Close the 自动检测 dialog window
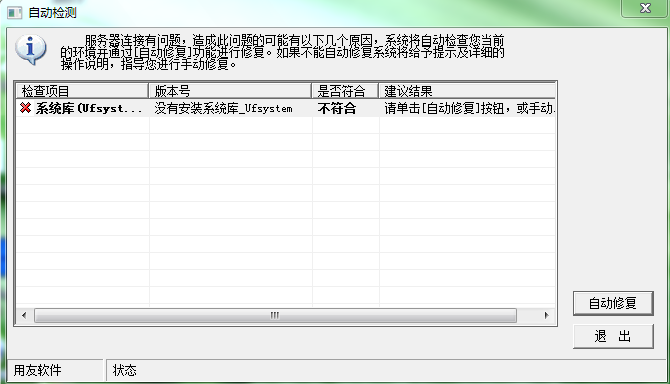Image resolution: width=670 pixels, height=384 pixels. point(645,8)
